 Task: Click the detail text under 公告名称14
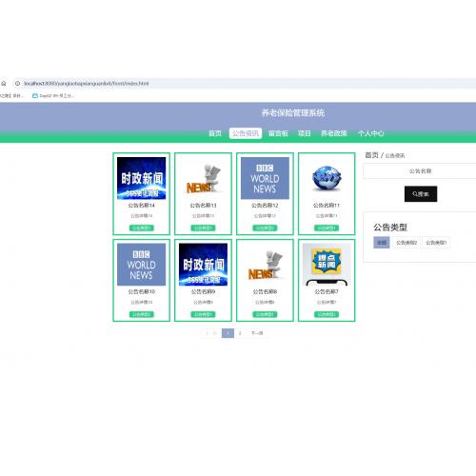point(142,216)
